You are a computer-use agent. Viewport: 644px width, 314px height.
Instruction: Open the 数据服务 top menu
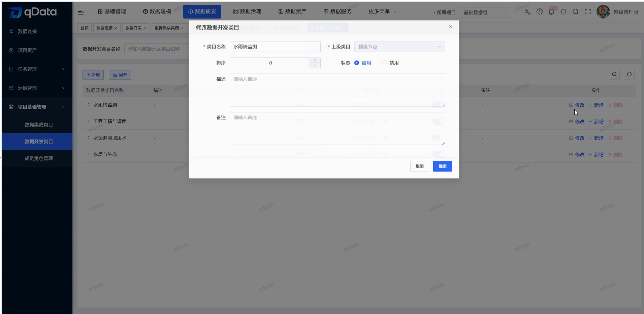[x=337, y=11]
